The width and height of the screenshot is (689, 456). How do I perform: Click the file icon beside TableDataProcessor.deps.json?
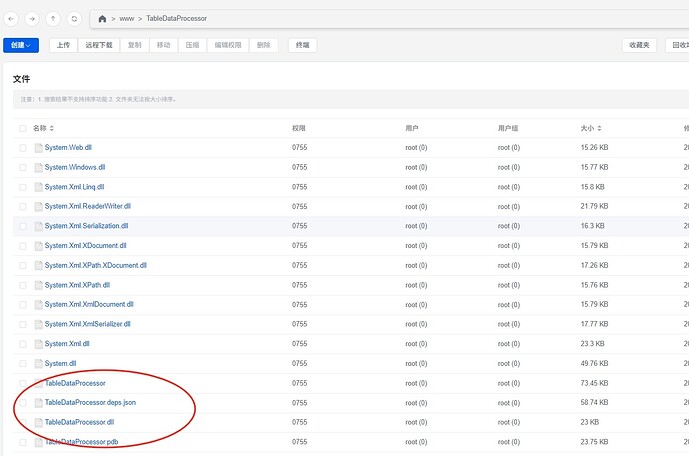tap(39, 403)
